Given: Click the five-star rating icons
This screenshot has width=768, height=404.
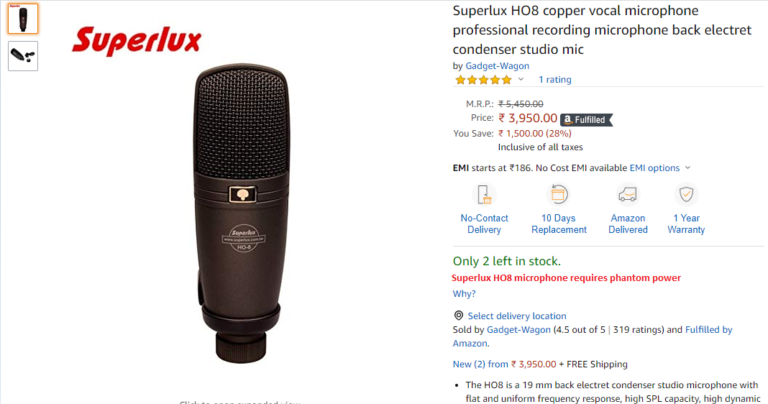Looking at the screenshot, I should 483,79.
